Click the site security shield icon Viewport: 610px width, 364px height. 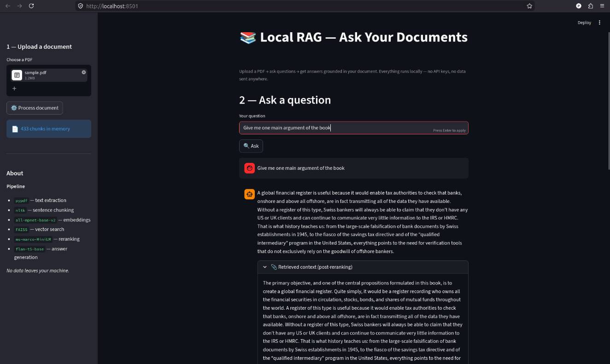81,6
